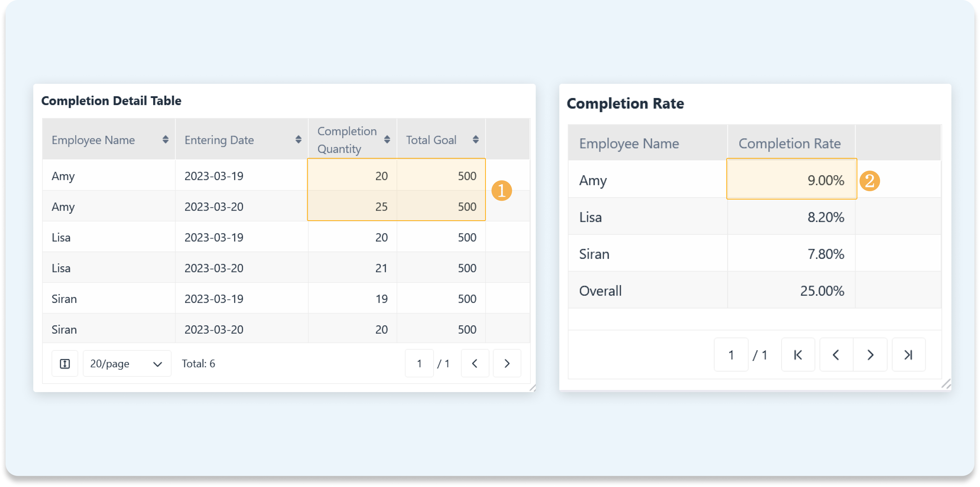Go to next page in Completion Rate table
This screenshot has width=980, height=487.
[870, 355]
